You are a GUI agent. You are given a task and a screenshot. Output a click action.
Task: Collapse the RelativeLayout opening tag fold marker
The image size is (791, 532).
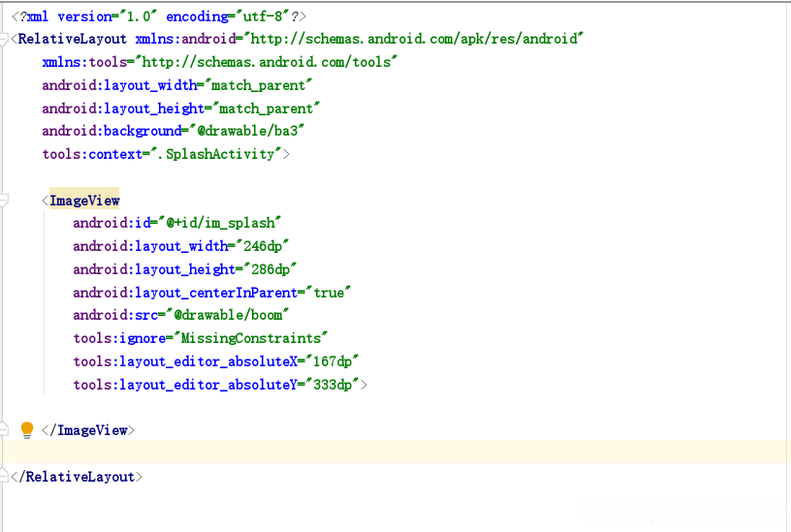coord(4,40)
